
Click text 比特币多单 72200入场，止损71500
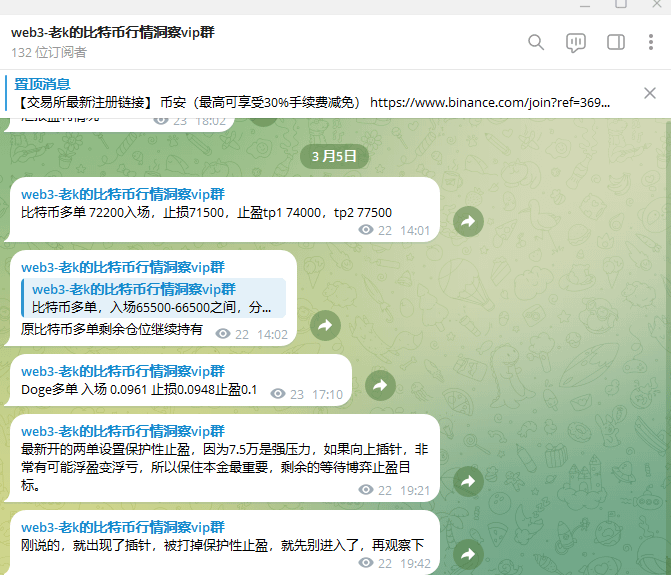[123, 212]
